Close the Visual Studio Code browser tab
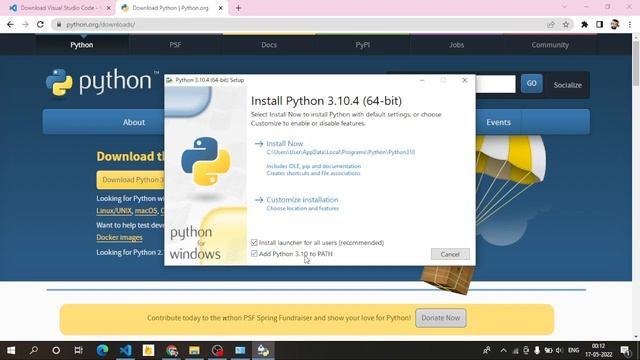 point(109,8)
